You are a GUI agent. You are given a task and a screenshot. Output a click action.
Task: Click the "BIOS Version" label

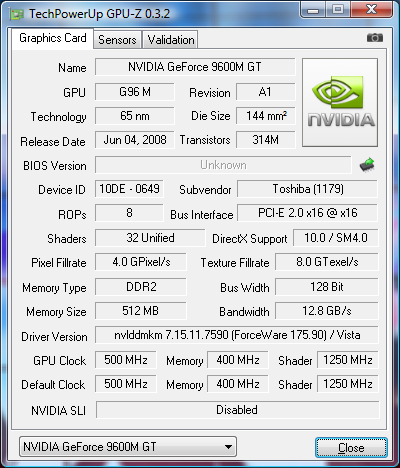tap(55, 166)
